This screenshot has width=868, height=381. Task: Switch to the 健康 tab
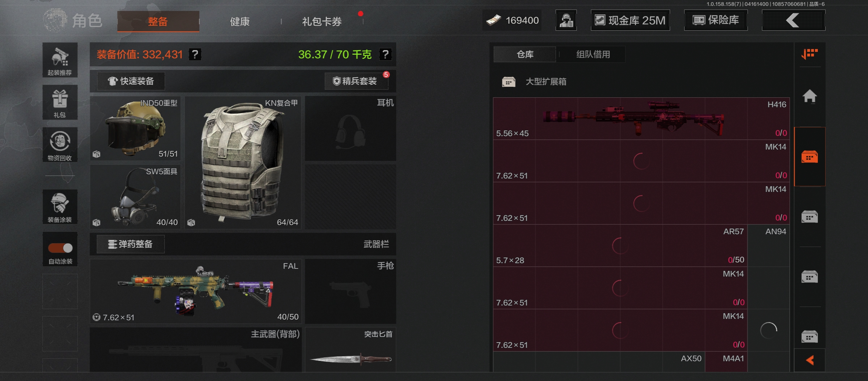[x=240, y=22]
